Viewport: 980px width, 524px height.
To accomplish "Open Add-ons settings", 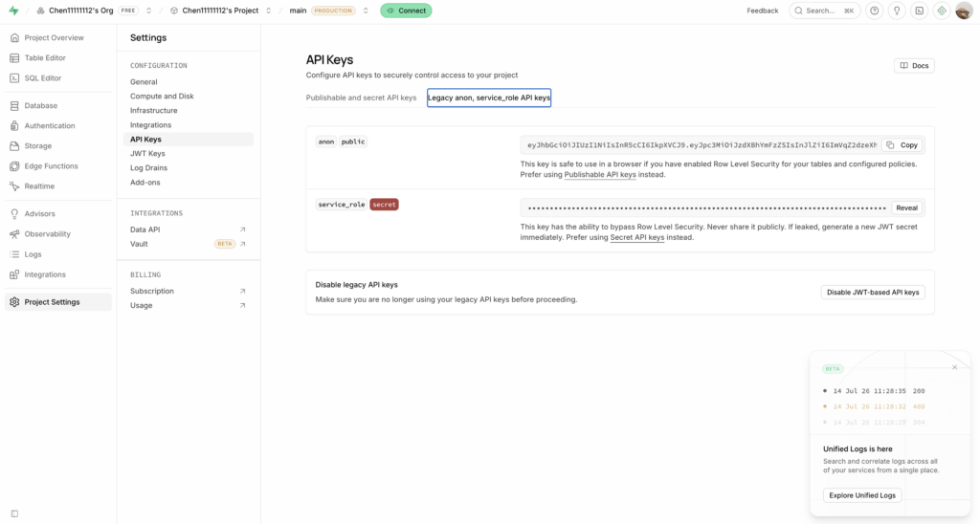I will (145, 183).
